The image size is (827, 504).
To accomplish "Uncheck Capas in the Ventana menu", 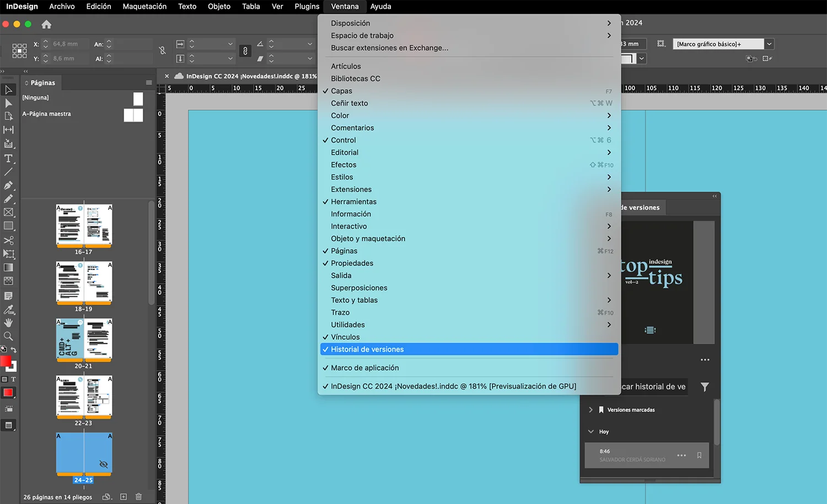I will (x=340, y=91).
